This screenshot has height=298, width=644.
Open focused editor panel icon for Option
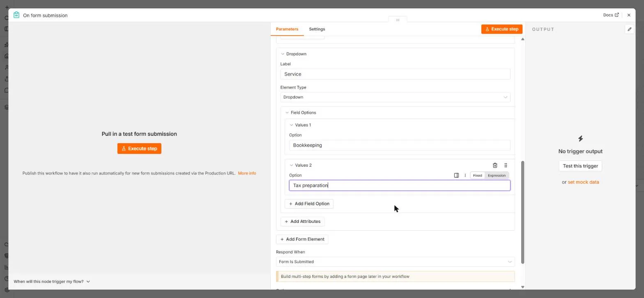pyautogui.click(x=456, y=175)
